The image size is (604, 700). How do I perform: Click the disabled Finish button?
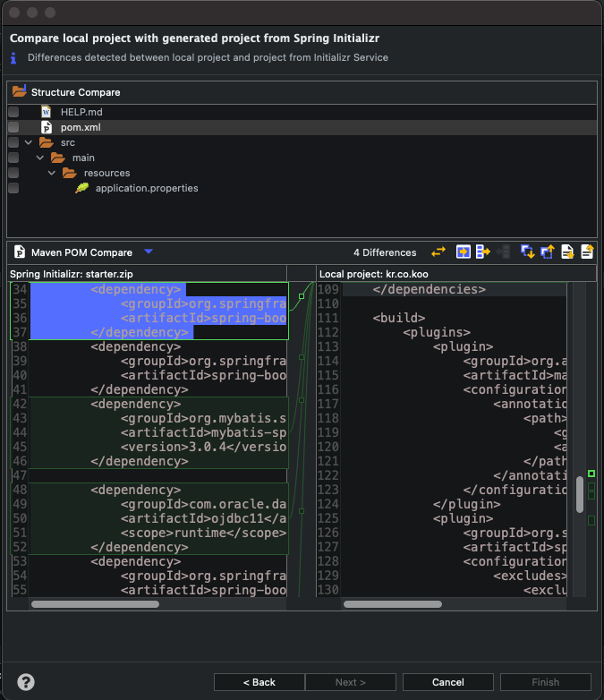click(546, 682)
